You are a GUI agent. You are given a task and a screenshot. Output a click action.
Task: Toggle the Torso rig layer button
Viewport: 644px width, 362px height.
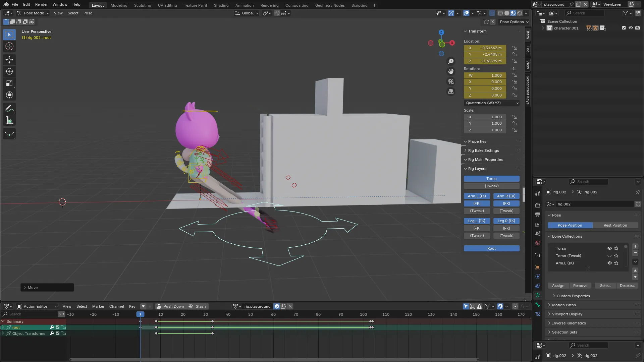[x=491, y=179]
